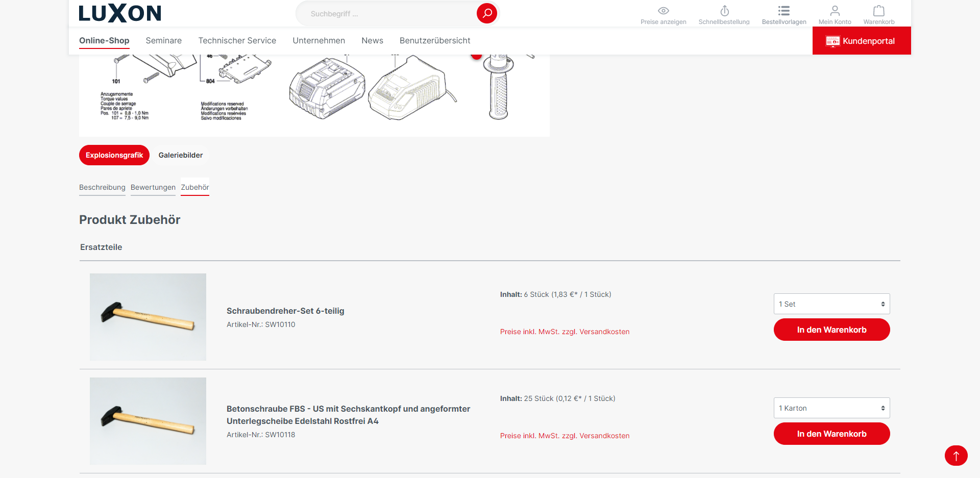Open Versandkosten link for Schraubendreher-Set
This screenshot has width=980, height=478.
pos(604,332)
